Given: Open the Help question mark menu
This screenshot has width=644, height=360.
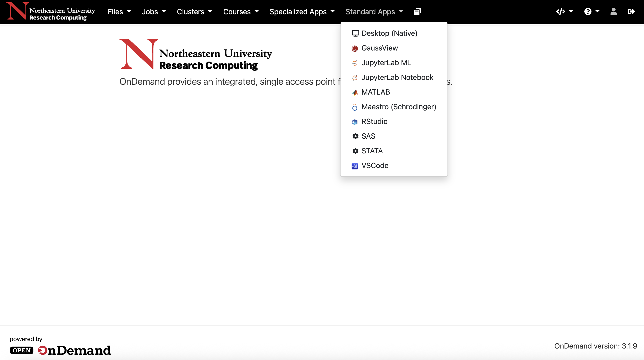Looking at the screenshot, I should 591,11.
